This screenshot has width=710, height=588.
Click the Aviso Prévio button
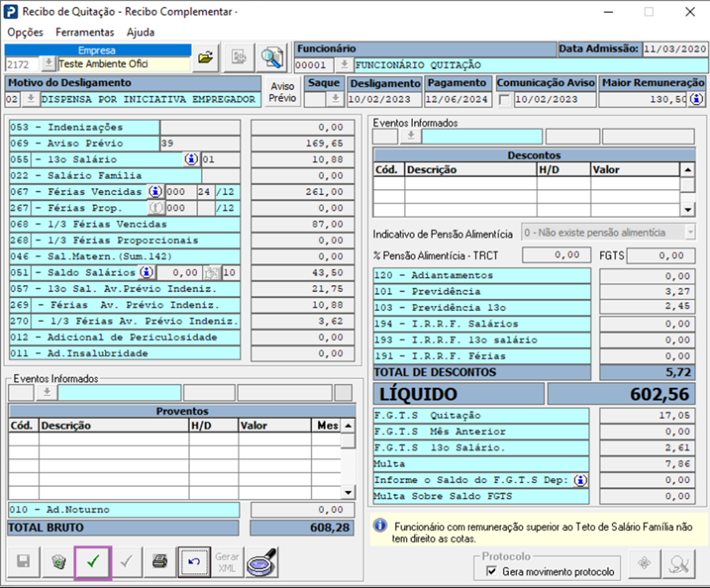click(x=282, y=91)
